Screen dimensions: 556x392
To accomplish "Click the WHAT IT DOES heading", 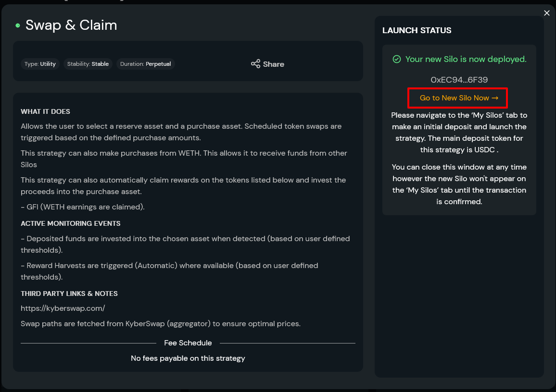I will point(45,111).
